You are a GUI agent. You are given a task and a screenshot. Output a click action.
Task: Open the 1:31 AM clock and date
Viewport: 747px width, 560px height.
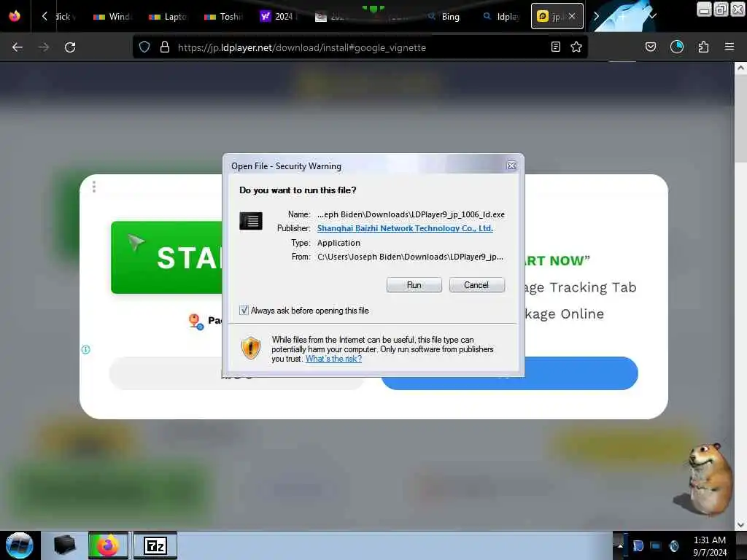[710, 545]
